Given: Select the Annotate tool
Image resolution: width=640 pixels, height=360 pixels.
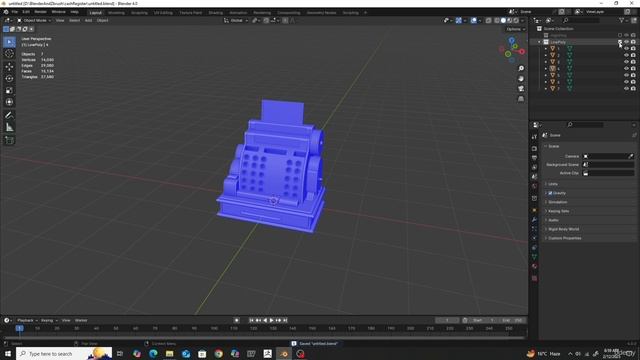Looking at the screenshot, I should 9,116.
